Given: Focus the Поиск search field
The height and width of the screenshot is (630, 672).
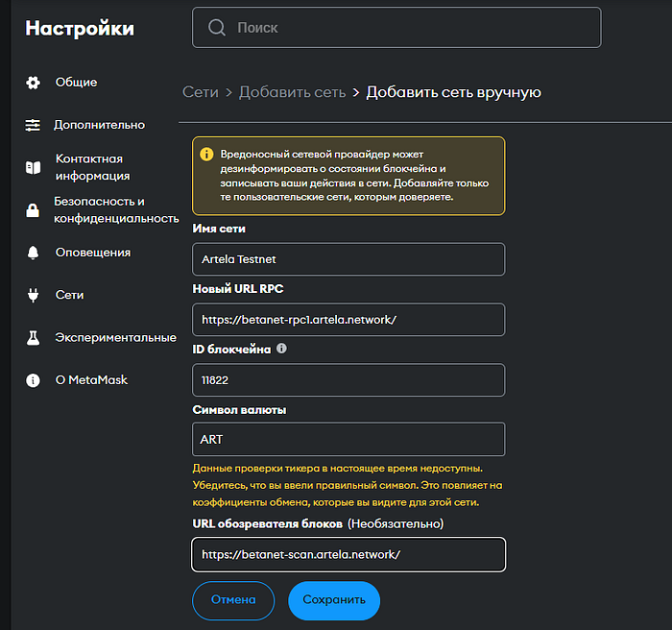Looking at the screenshot, I should 396,28.
